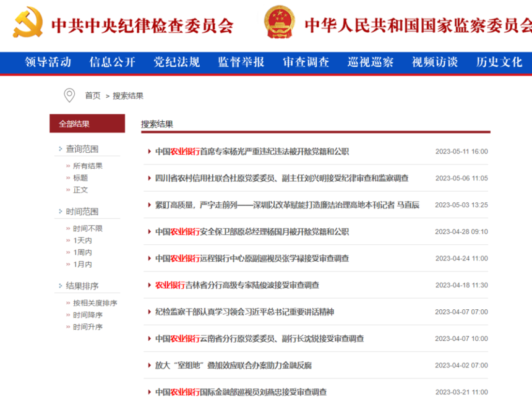Click the 搜索结果 breadcrumb link

point(128,96)
